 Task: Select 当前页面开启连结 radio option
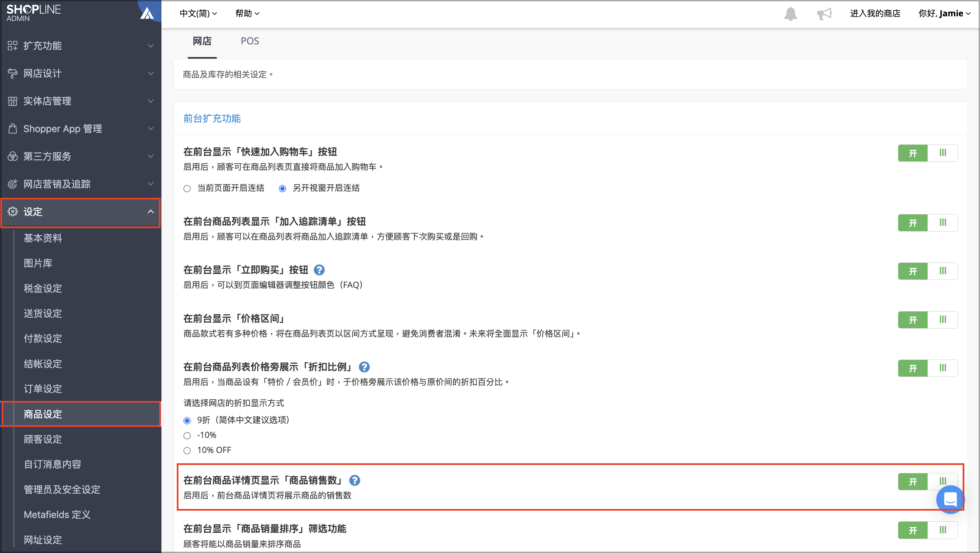tap(187, 189)
